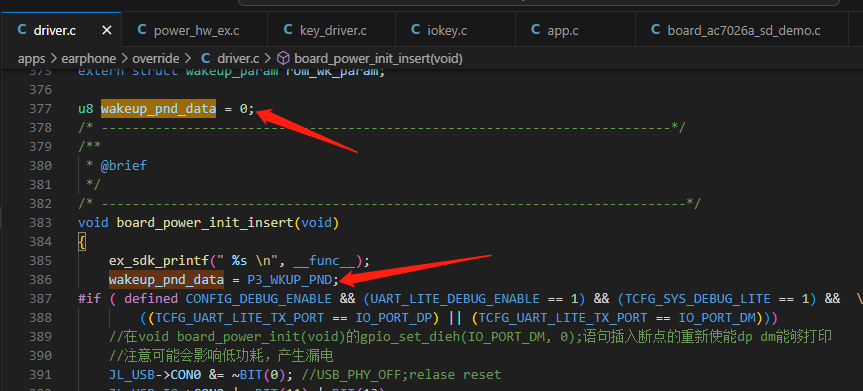This screenshot has height=391, width=863.
Task: Close the driver.c tab
Action: [x=107, y=31]
